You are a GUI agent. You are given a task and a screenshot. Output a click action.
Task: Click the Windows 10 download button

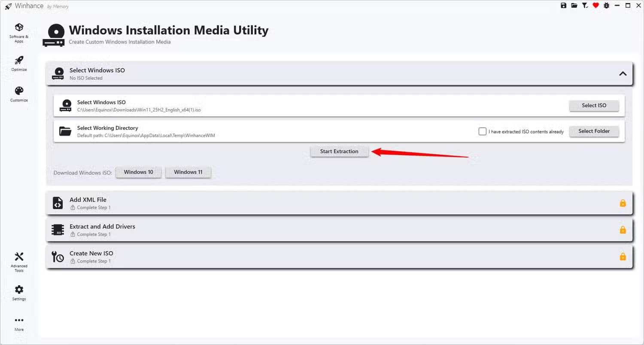coord(138,172)
